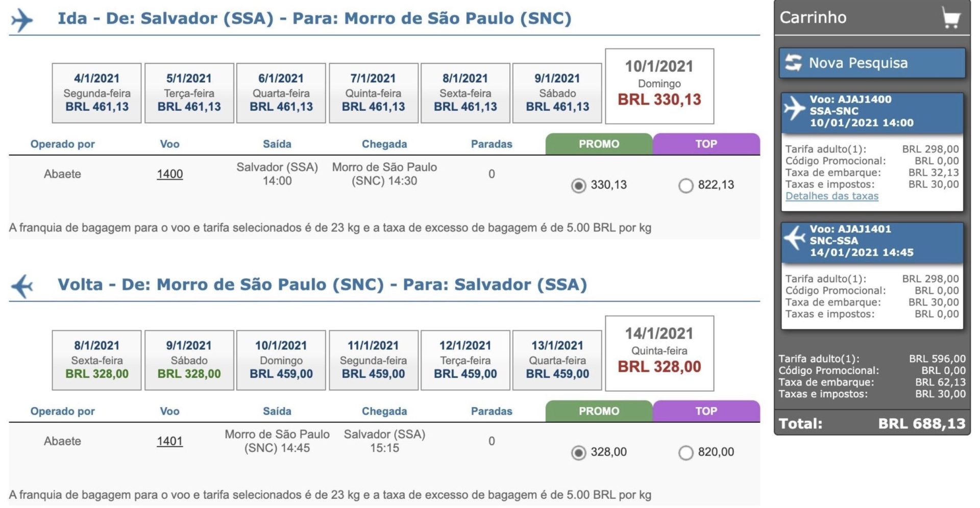Select the TOP fare 822,13 radio button

pyautogui.click(x=685, y=186)
